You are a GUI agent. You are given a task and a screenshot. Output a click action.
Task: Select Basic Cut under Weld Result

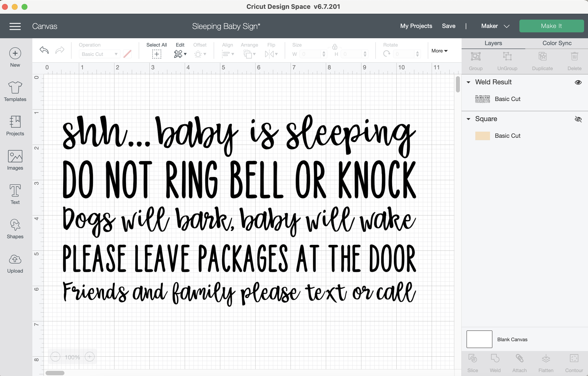(x=507, y=99)
